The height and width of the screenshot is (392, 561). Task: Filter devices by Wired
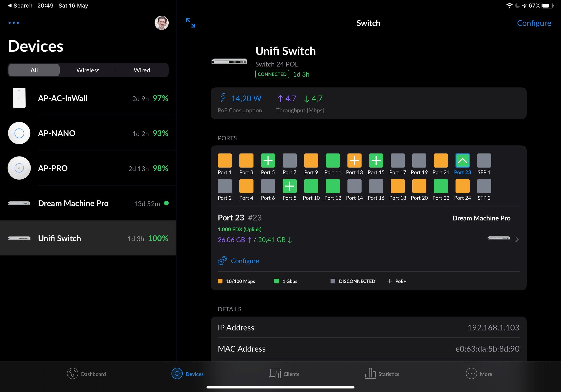point(142,70)
